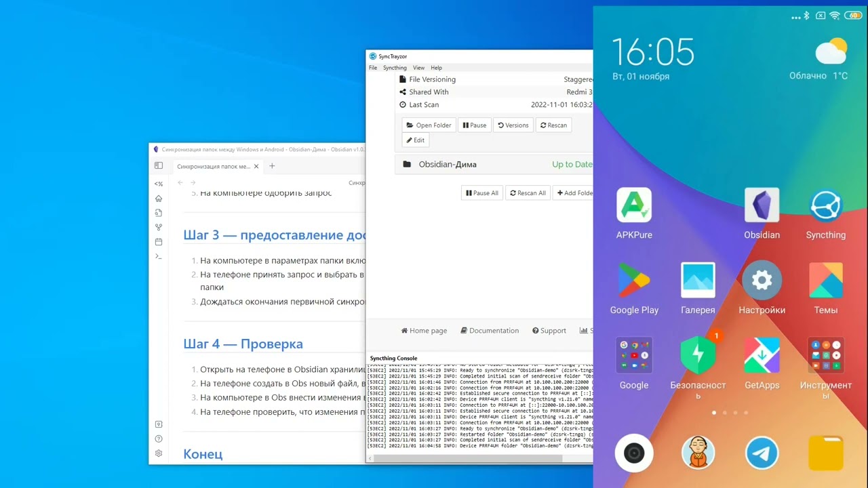
Task: Open the camera app in phone dock
Action: (x=634, y=453)
